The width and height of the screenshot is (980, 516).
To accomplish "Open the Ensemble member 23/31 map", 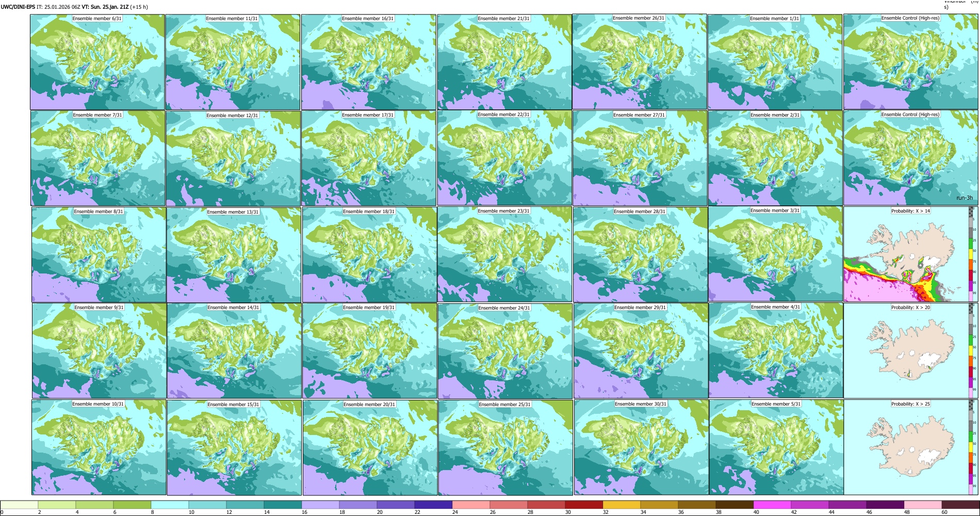I will pos(504,254).
